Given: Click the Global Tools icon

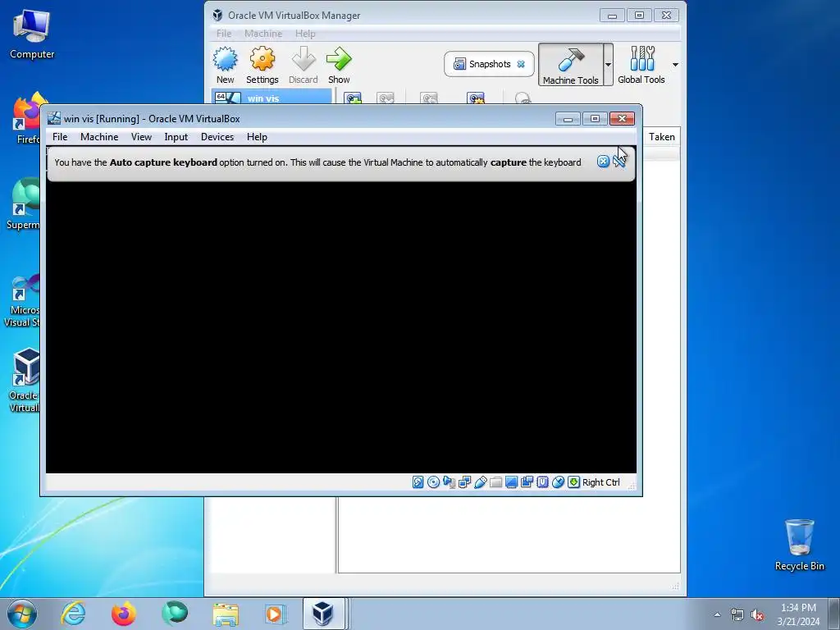Looking at the screenshot, I should (x=641, y=65).
